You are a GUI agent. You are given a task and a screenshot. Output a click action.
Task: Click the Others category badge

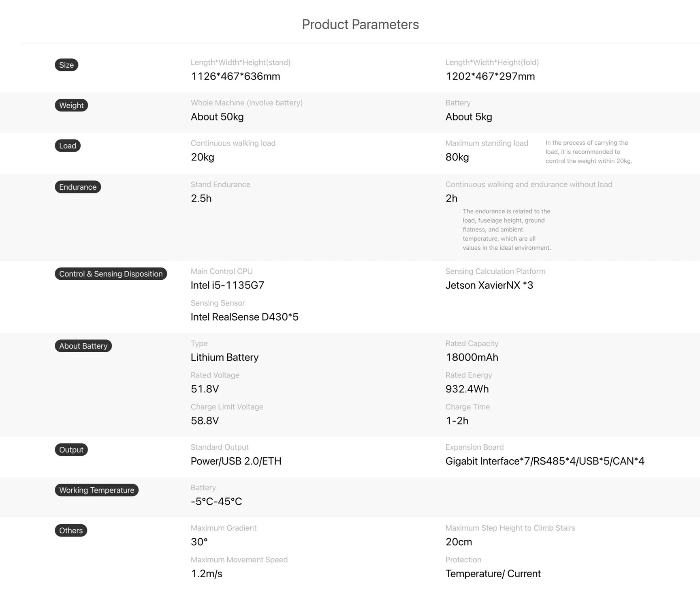point(71,531)
